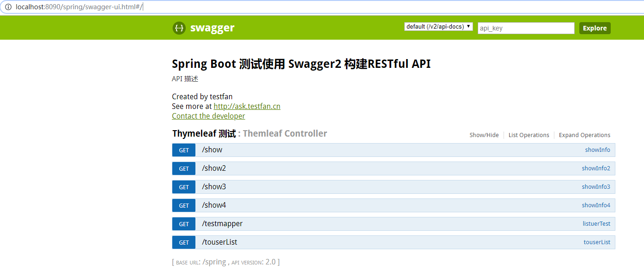Open the default (/v2/api-docs) dropdown
This screenshot has width=644, height=270.
point(438,27)
